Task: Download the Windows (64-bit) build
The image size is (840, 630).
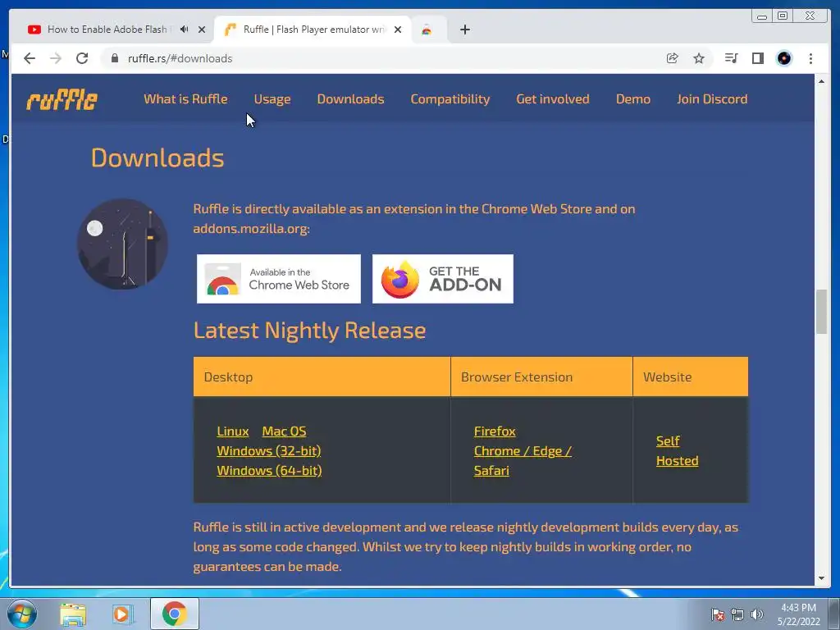Action: click(x=269, y=471)
